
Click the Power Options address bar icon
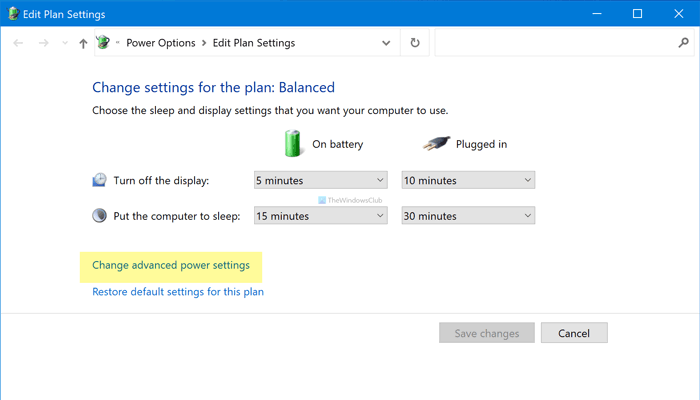coord(102,43)
